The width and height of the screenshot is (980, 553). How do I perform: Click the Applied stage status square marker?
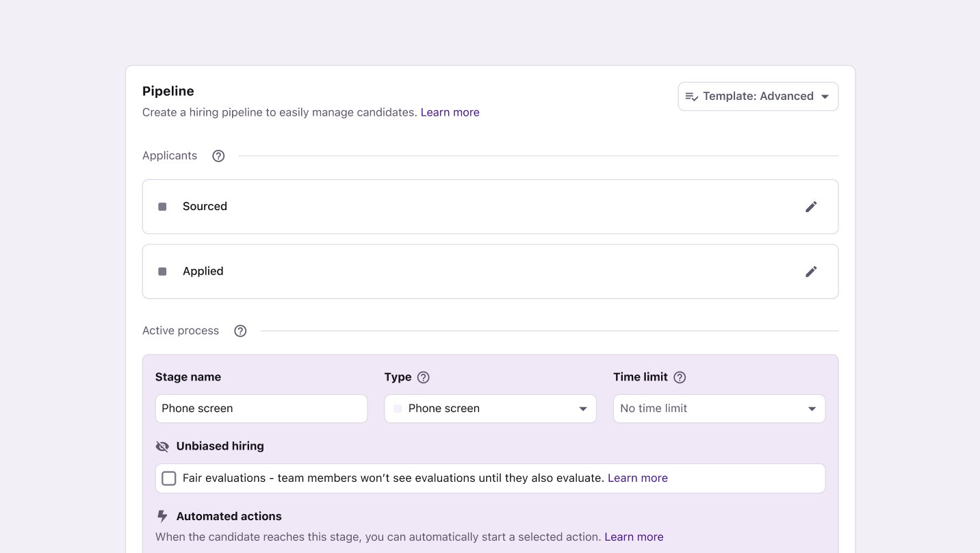coord(162,272)
